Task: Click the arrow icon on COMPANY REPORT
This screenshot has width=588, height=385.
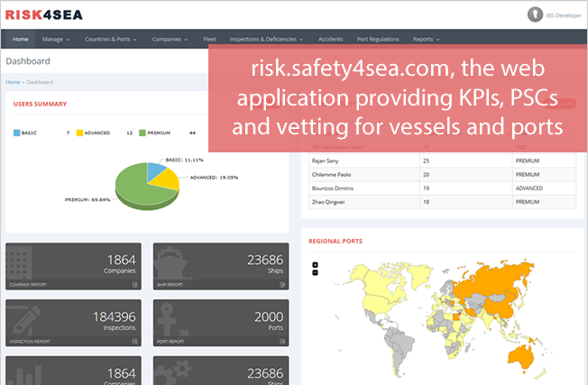Action: point(134,285)
